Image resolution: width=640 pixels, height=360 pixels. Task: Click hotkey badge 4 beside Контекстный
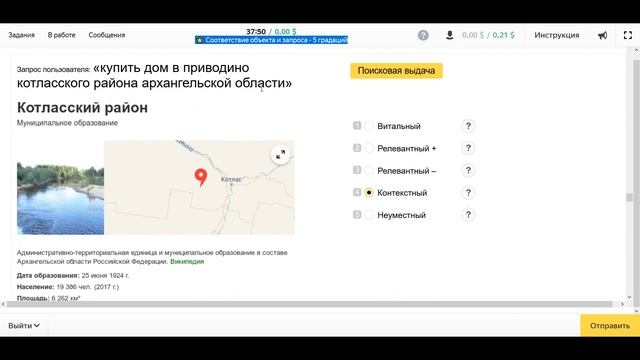coord(357,192)
